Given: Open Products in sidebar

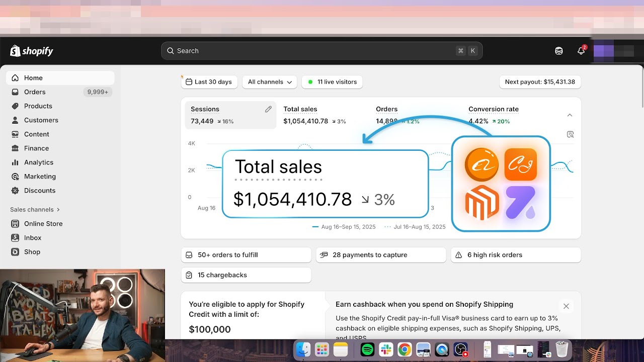Looking at the screenshot, I should click(x=60, y=106).
